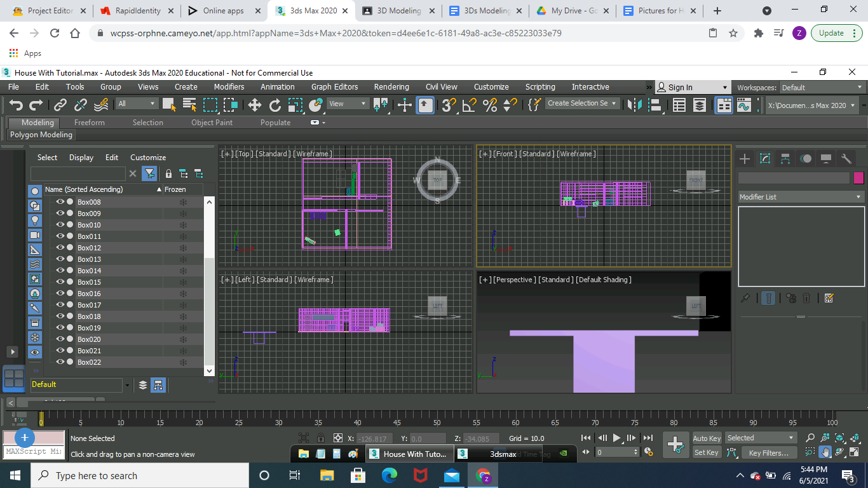This screenshot has height=488, width=868.
Task: Switch to the Freeform ribbon tab
Action: point(89,123)
